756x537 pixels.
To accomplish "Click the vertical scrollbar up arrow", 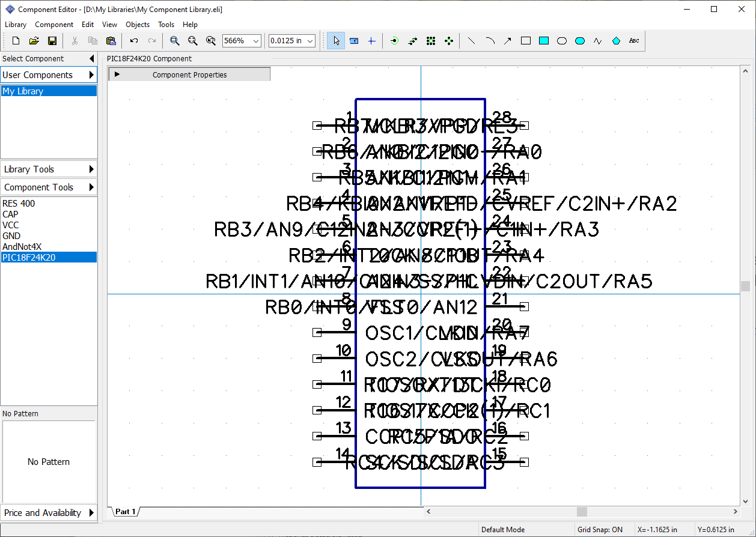I will click(x=745, y=71).
